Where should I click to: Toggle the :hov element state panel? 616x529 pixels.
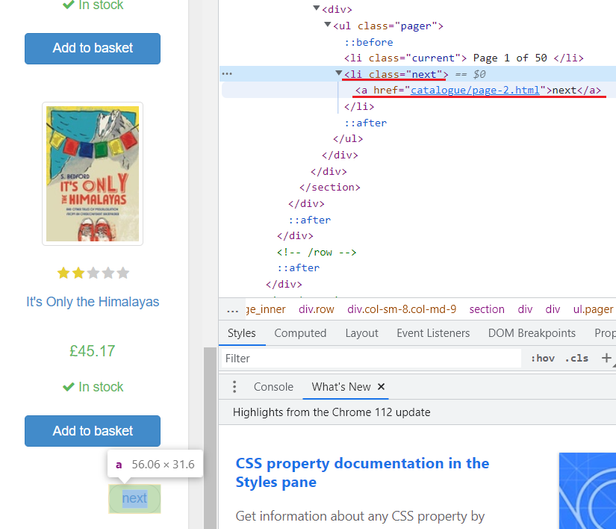point(542,358)
